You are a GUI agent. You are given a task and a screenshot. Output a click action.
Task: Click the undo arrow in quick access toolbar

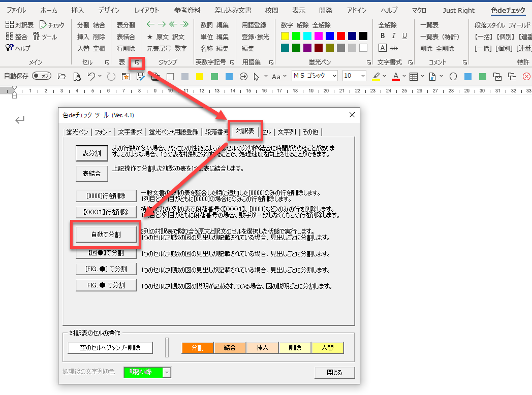coord(91,76)
